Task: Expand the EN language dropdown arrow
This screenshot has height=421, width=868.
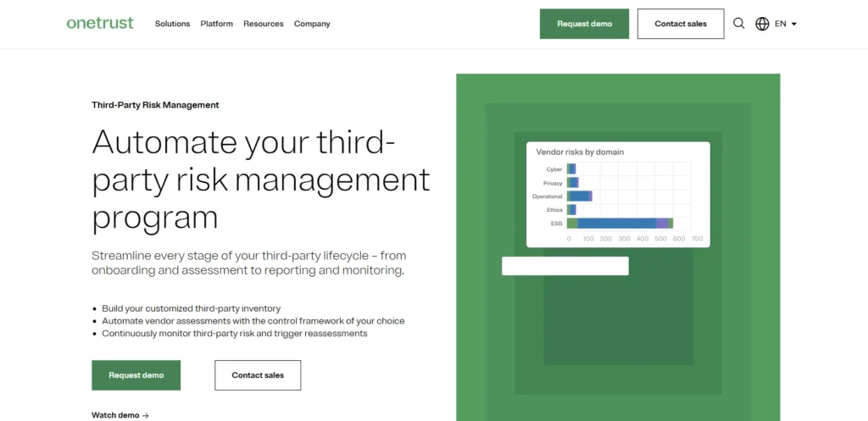Action: (x=793, y=25)
